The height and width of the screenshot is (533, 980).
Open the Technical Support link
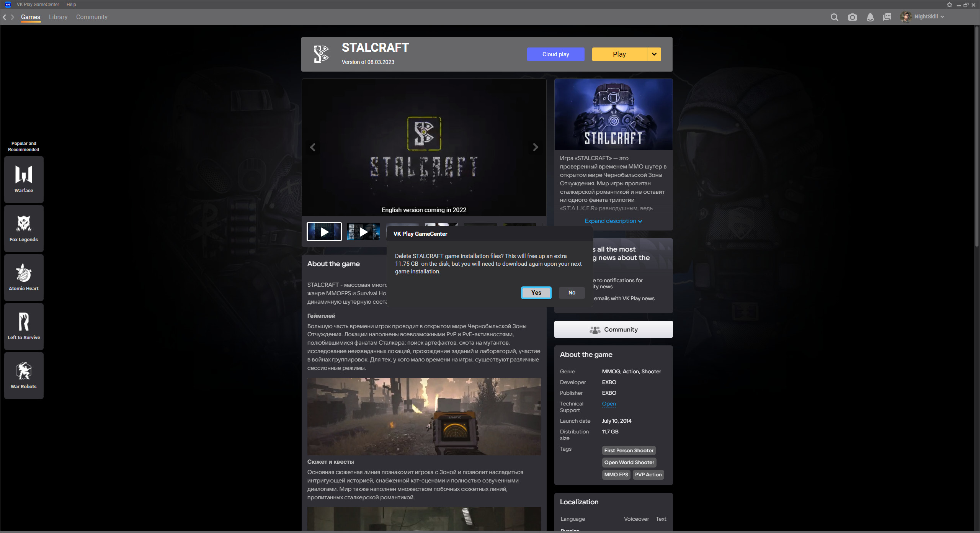[x=609, y=404]
